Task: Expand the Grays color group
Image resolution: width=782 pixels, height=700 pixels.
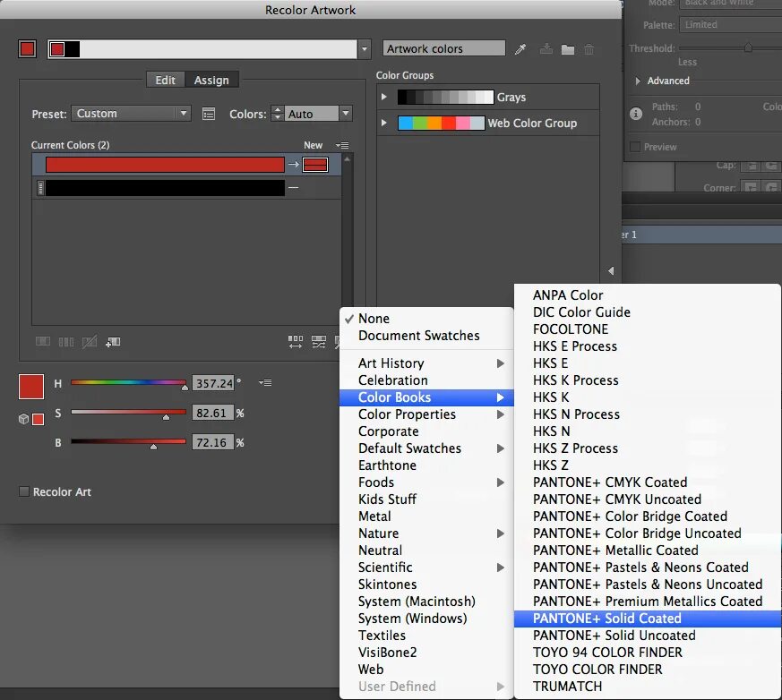Action: coord(384,97)
